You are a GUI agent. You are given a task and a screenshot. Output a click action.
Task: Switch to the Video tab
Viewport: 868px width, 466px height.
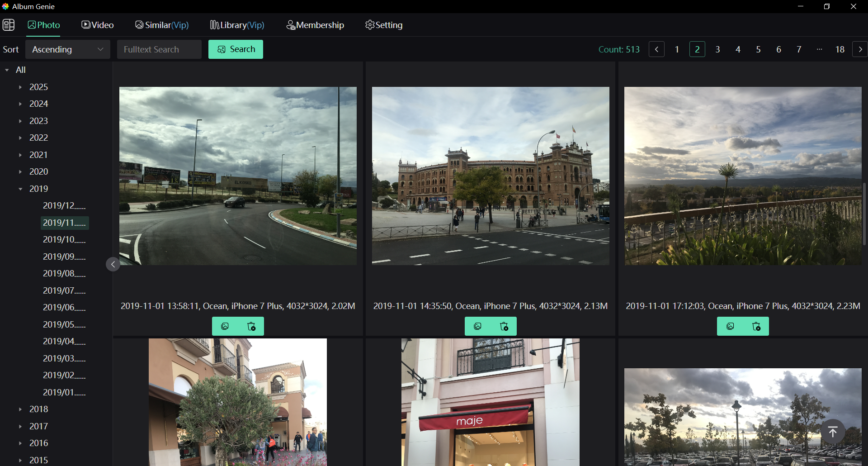tap(97, 25)
